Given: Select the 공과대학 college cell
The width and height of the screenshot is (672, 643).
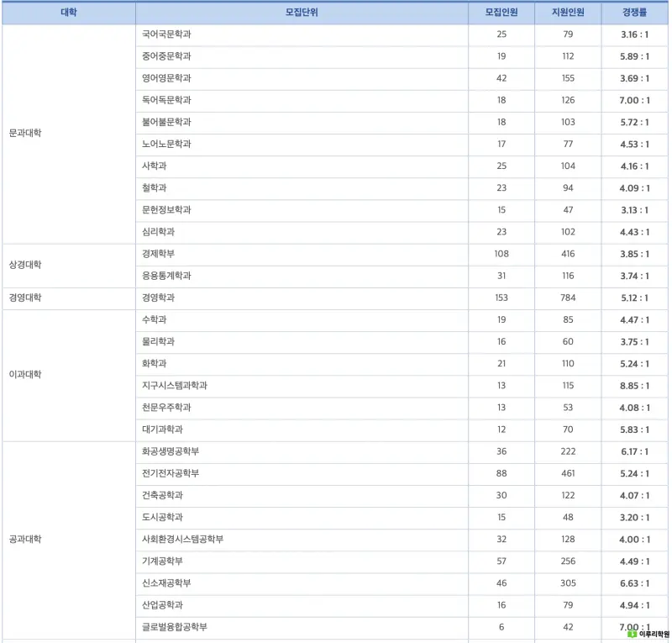Looking at the screenshot, I should tap(69, 540).
